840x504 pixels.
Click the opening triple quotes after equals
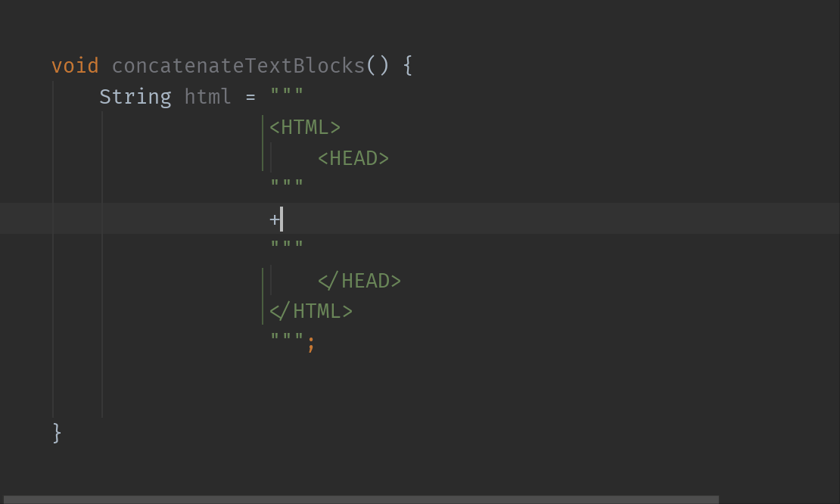click(x=287, y=92)
